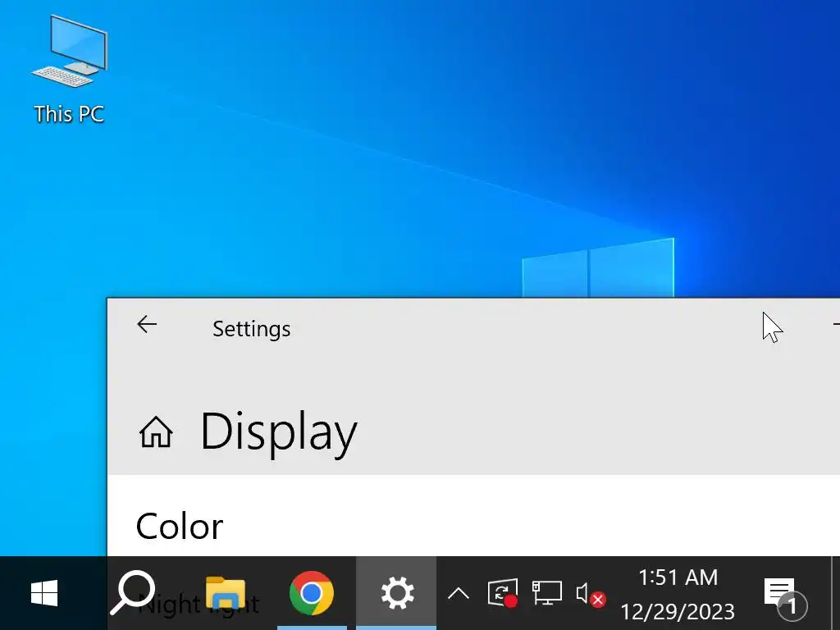Open the sync tray icon with red dot

click(x=503, y=593)
